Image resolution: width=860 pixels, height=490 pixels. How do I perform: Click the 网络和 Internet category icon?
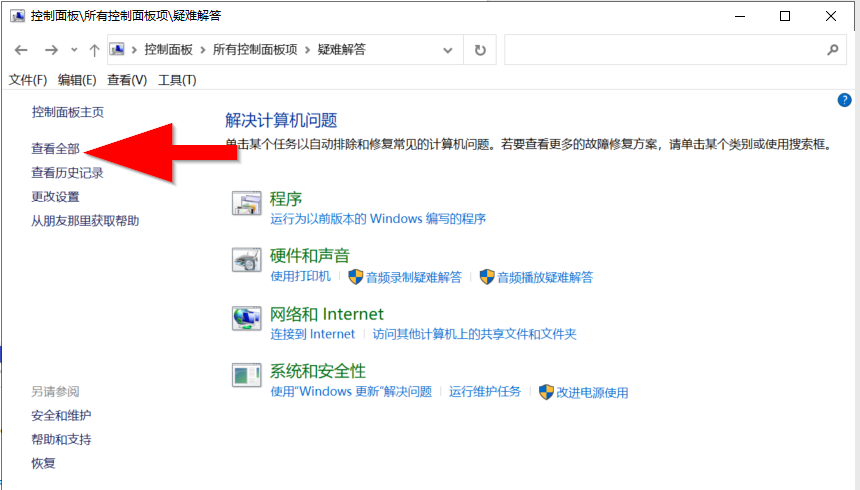[x=246, y=318]
